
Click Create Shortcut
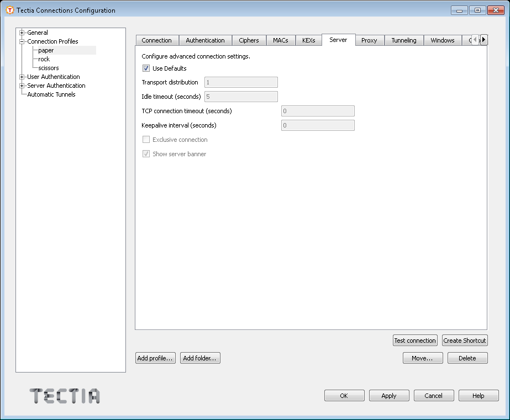coord(465,340)
